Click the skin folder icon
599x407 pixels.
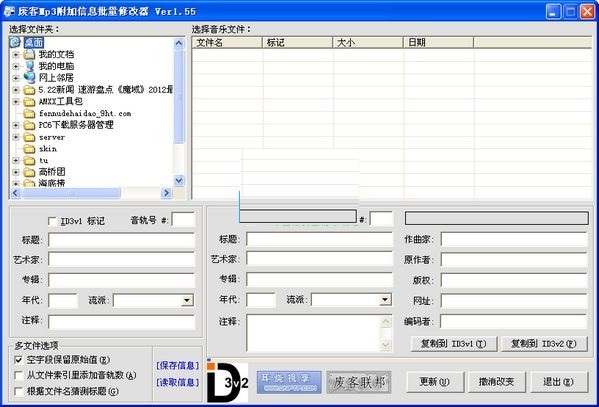point(29,149)
